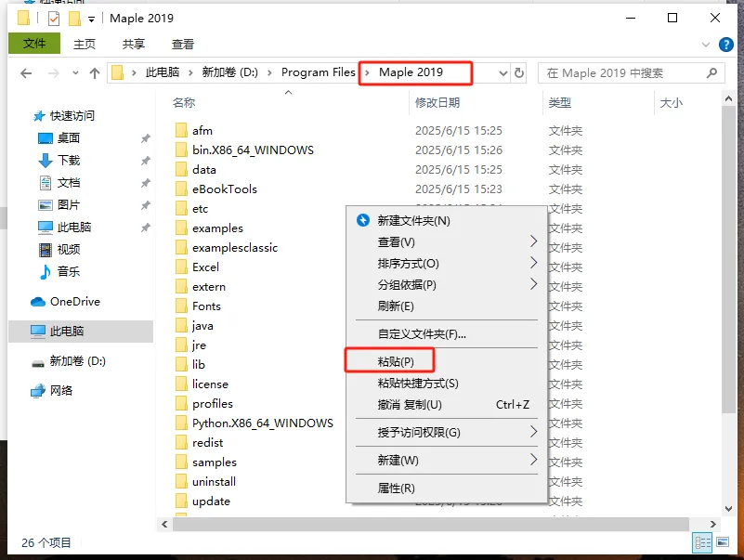Select the java folder
This screenshot has height=560, width=744.
[202, 326]
